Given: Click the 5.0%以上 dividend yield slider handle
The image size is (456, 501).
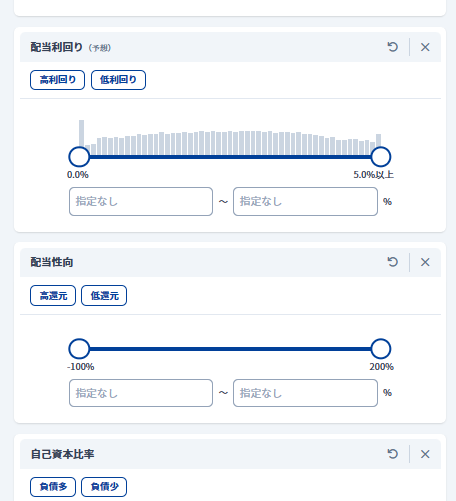Looking at the screenshot, I should point(381,157).
